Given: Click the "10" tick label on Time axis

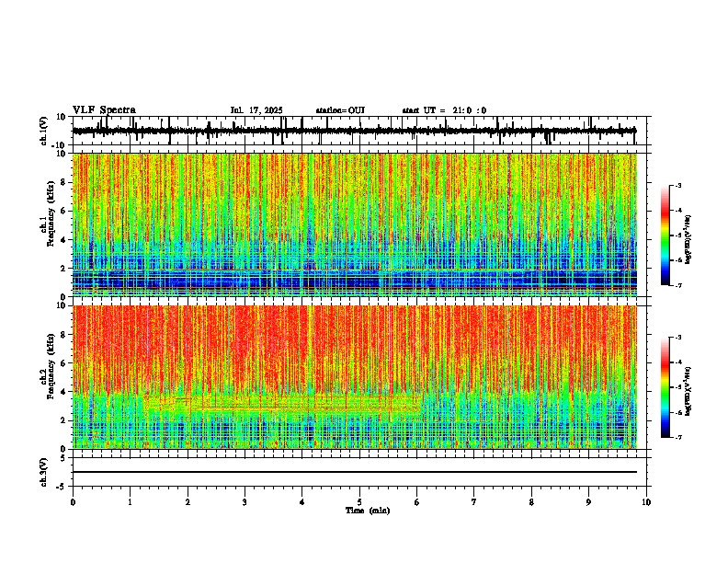Looking at the screenshot, I should tap(646, 502).
